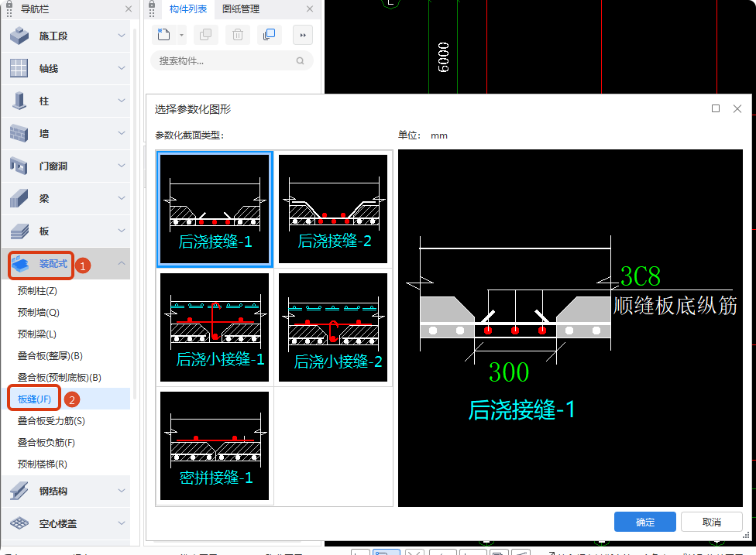Expand the 柱 section chevron
The height and width of the screenshot is (555, 756).
122,101
